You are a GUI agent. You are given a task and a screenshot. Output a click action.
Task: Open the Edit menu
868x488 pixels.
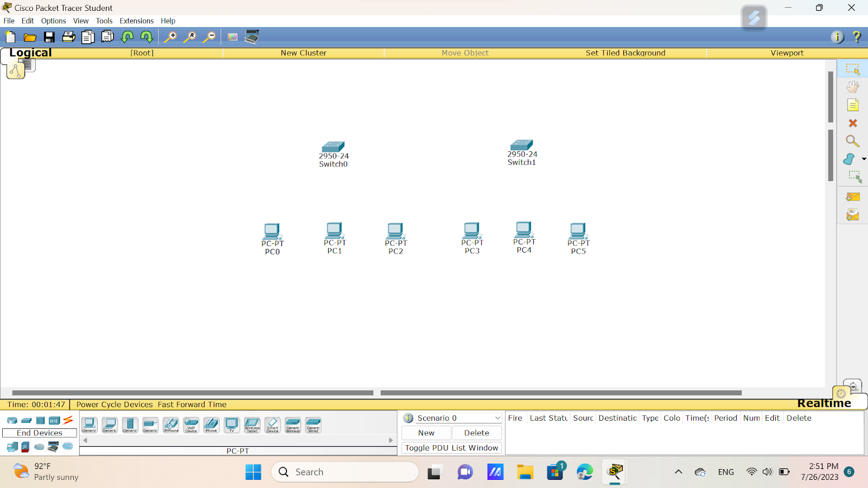(28, 21)
